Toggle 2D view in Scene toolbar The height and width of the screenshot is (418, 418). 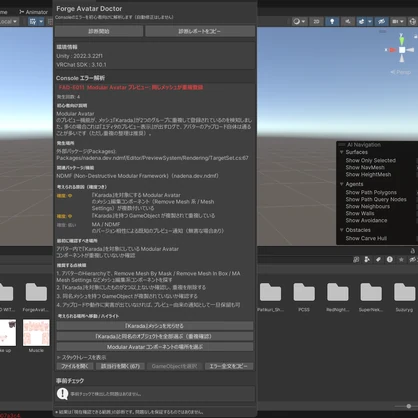point(316,22)
